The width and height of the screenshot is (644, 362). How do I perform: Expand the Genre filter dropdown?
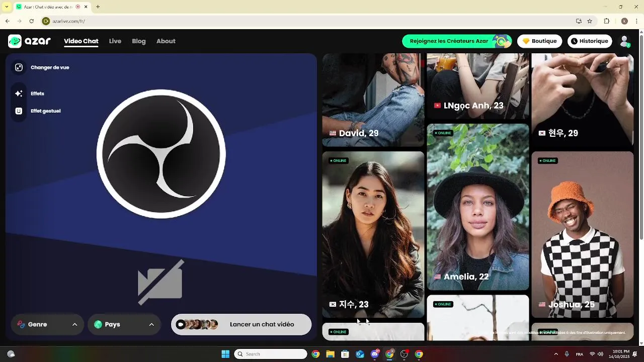pyautogui.click(x=47, y=325)
